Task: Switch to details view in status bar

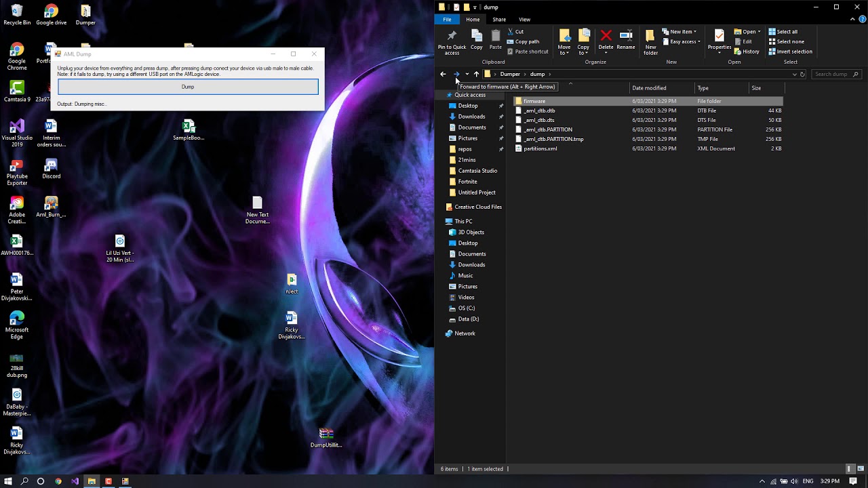Action: (849, 469)
